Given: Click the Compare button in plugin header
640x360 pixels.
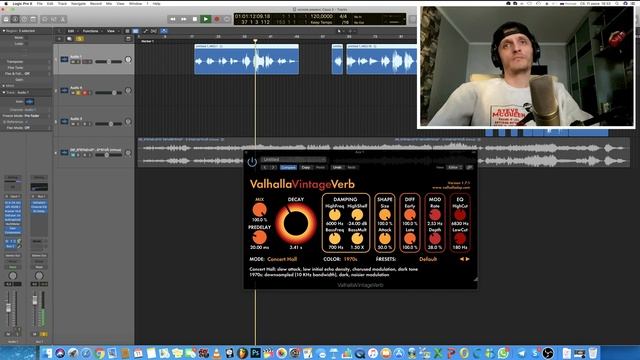Looking at the screenshot, I should pyautogui.click(x=288, y=167).
